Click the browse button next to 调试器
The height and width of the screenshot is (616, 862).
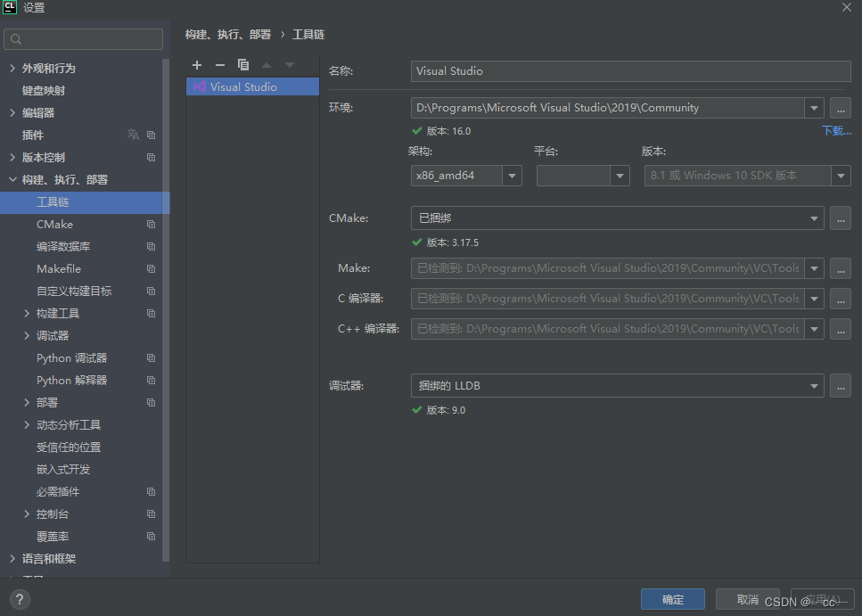pyautogui.click(x=839, y=385)
